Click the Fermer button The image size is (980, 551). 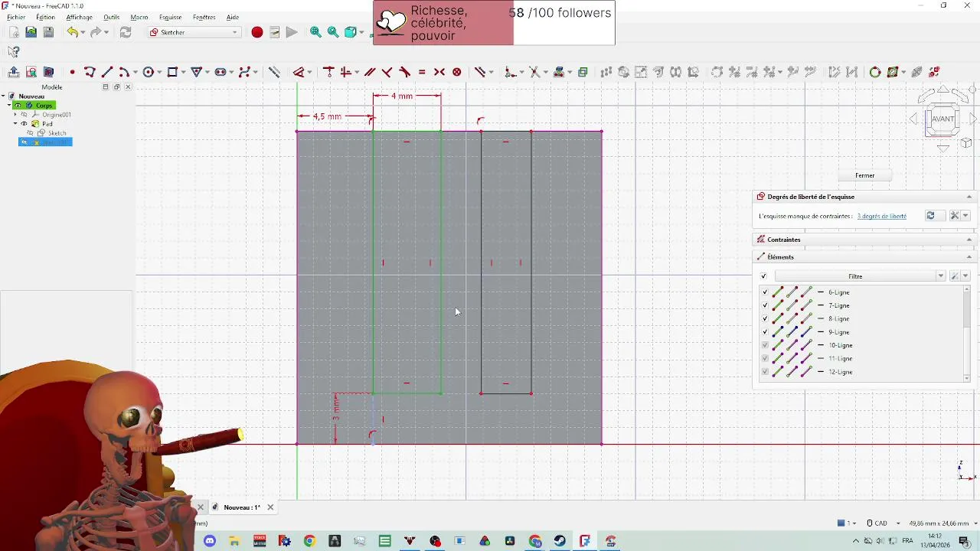click(x=864, y=175)
